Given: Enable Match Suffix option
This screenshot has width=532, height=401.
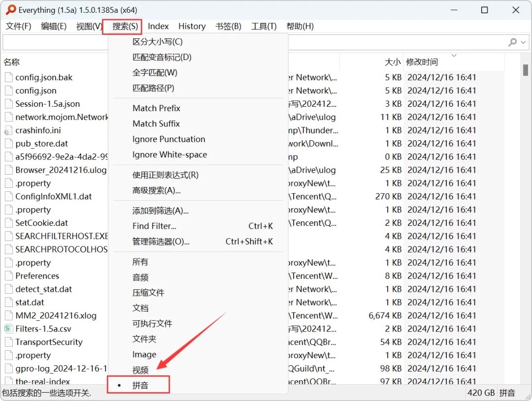Looking at the screenshot, I should click(x=199, y=123).
